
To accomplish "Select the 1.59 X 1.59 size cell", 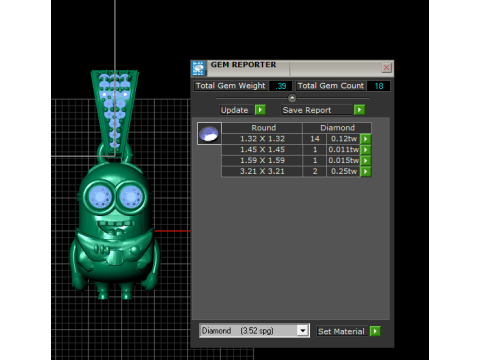I will click(x=262, y=160).
